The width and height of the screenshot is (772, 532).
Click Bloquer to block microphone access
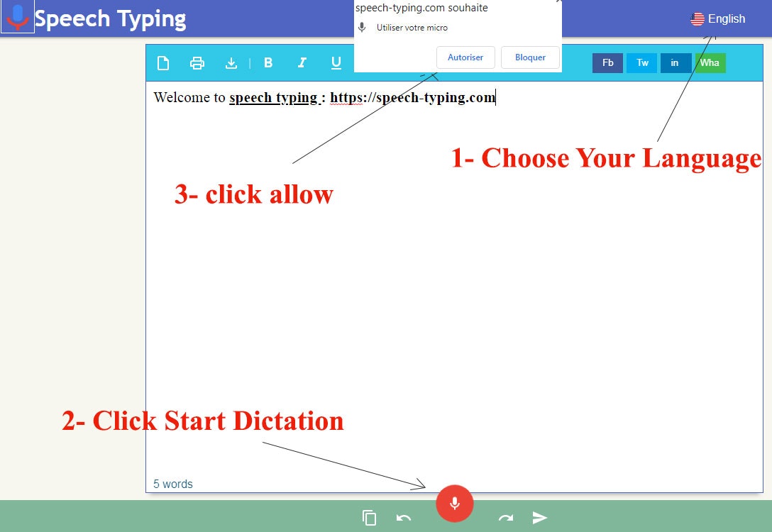pyautogui.click(x=530, y=57)
